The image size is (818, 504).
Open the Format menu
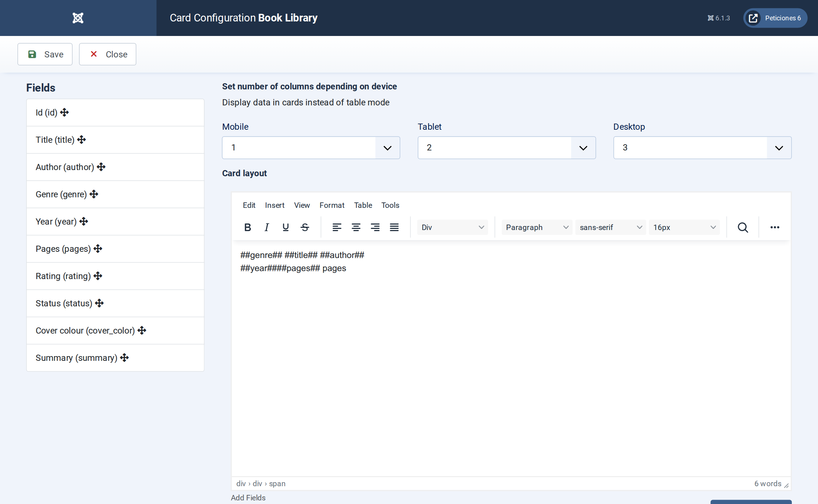click(x=332, y=205)
